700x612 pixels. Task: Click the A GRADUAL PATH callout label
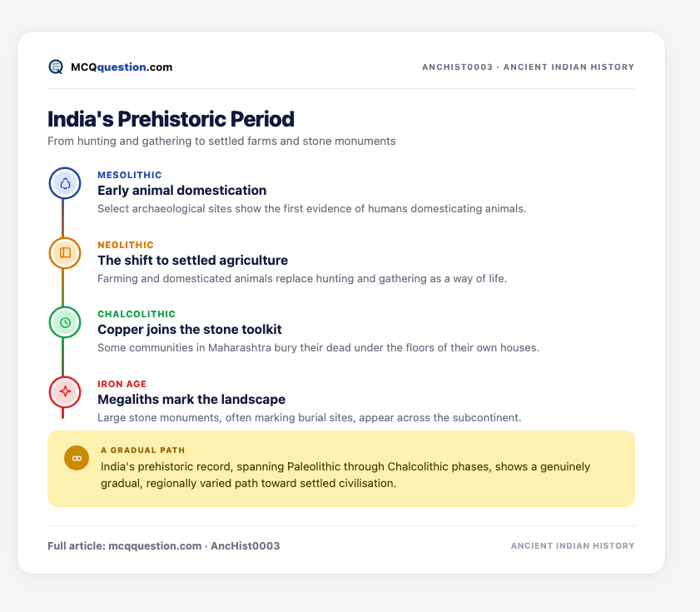pos(143,450)
